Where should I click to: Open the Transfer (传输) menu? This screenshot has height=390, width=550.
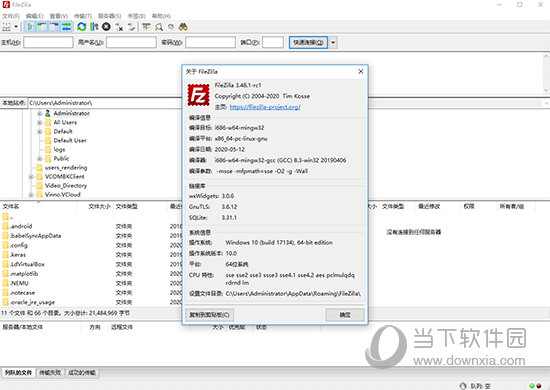click(83, 16)
